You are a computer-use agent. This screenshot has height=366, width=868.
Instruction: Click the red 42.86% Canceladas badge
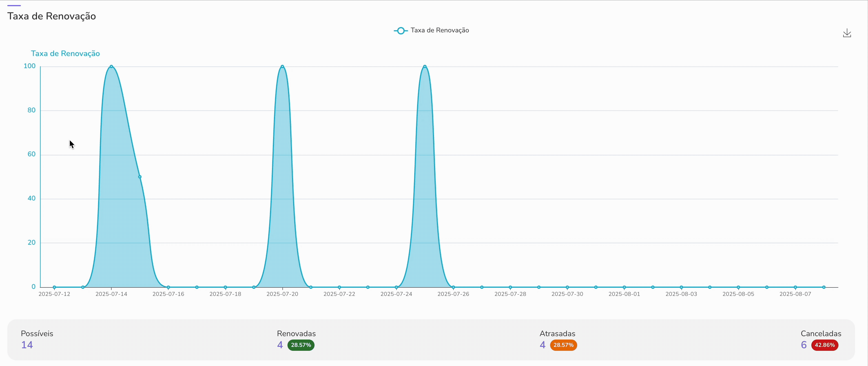[x=824, y=345]
